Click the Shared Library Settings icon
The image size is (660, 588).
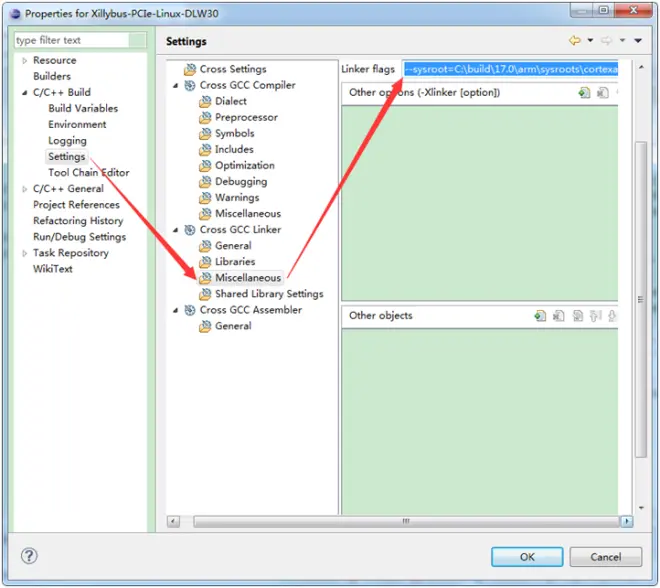(205, 294)
